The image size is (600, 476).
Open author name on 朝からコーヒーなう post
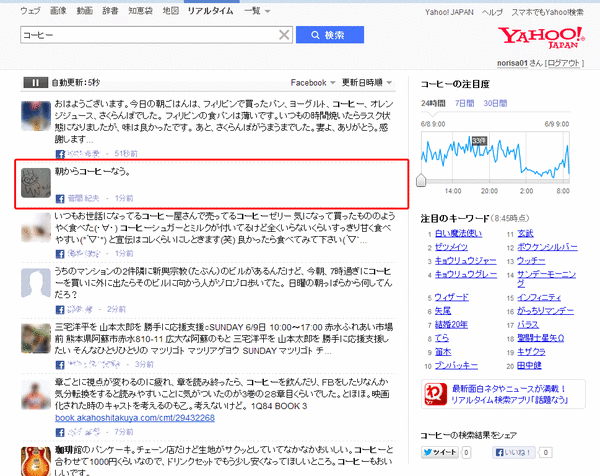point(83,198)
